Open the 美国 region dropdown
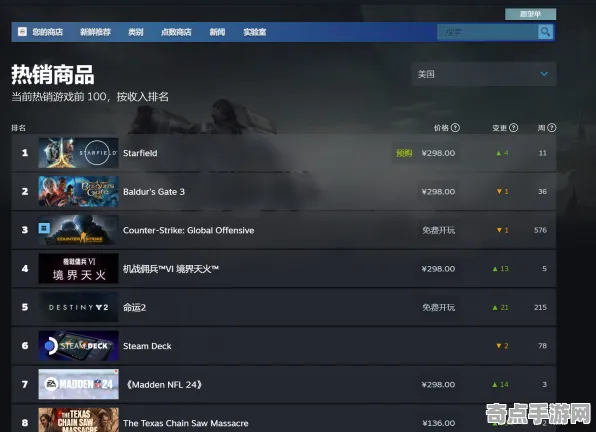Image resolution: width=596 pixels, height=432 pixels. point(483,74)
